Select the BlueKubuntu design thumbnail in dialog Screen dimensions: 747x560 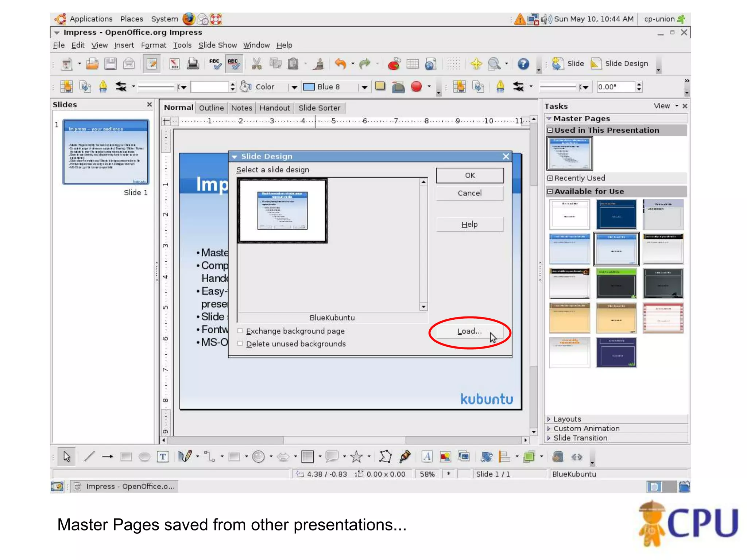pyautogui.click(x=283, y=210)
